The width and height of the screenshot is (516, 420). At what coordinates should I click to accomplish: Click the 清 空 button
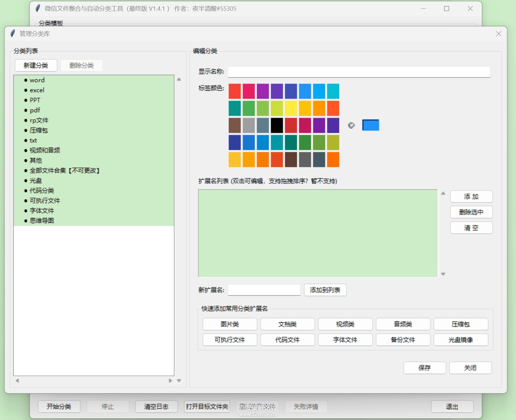471,228
